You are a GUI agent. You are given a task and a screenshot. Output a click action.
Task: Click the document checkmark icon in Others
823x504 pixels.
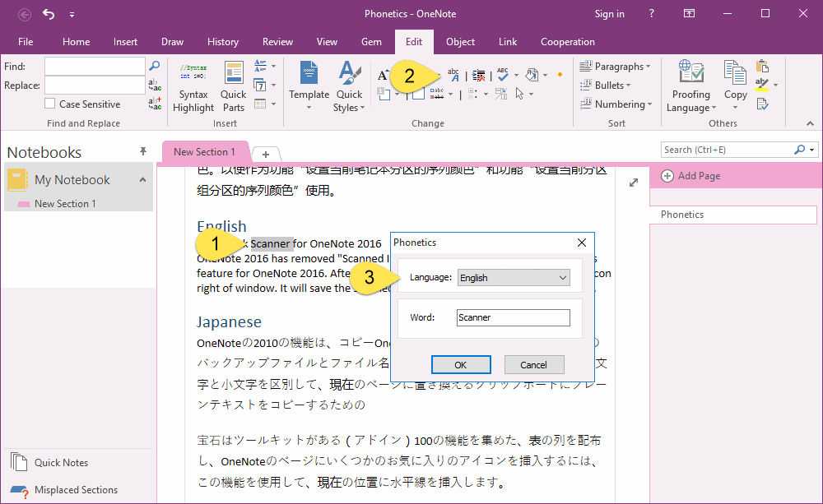tap(763, 104)
